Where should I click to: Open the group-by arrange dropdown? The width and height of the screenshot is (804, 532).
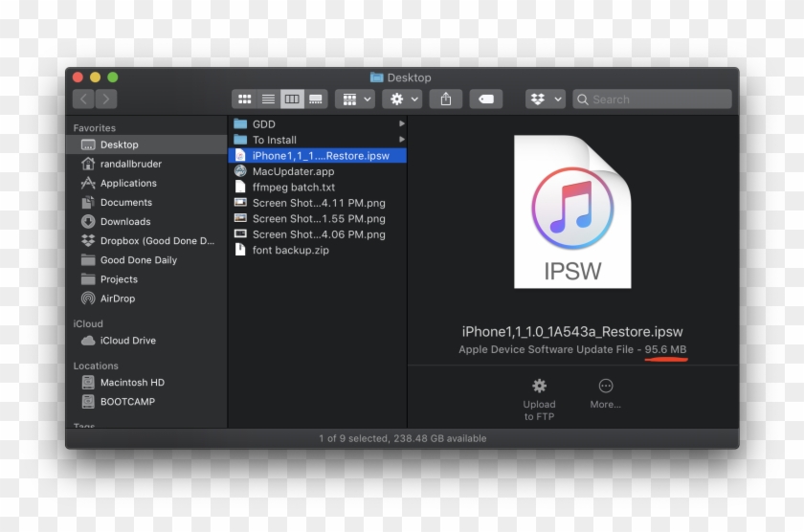tap(355, 100)
